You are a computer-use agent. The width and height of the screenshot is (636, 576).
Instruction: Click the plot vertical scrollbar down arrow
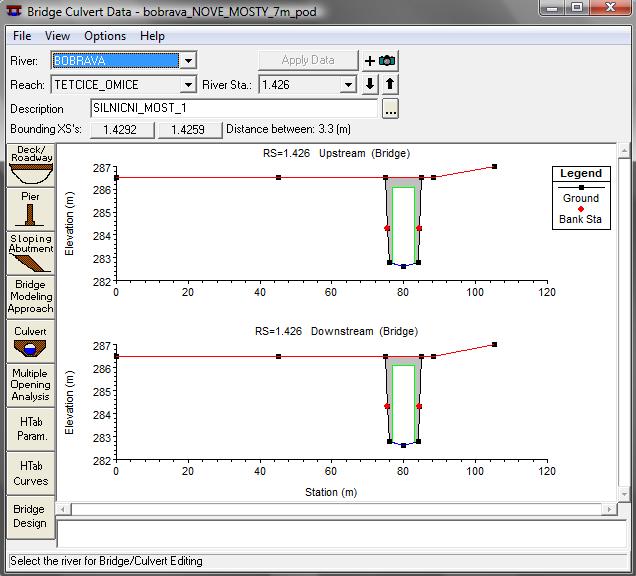[624, 494]
